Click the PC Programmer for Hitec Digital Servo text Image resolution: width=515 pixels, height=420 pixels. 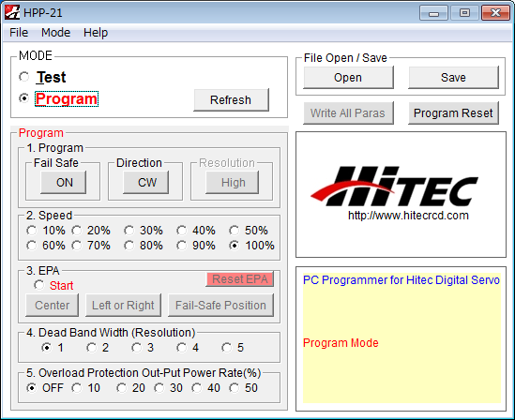point(401,280)
